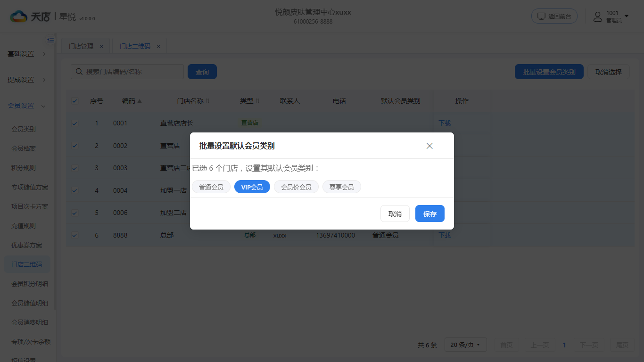
Task: Uncheck the row 0002 checkbox
Action: pyautogui.click(x=74, y=146)
